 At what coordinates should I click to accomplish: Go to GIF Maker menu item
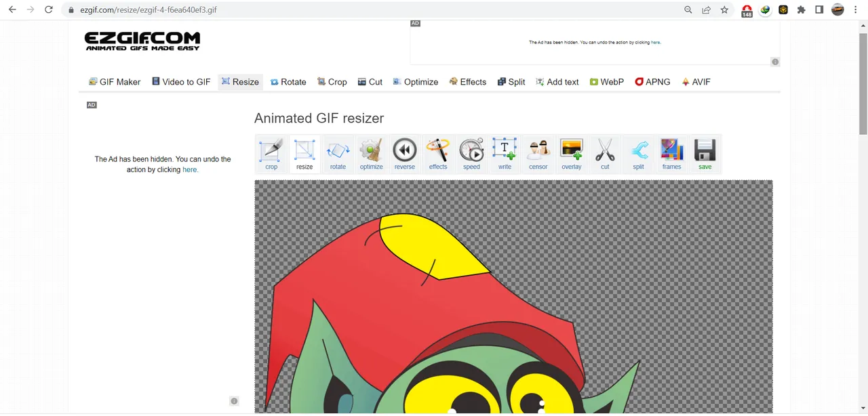pyautogui.click(x=115, y=82)
